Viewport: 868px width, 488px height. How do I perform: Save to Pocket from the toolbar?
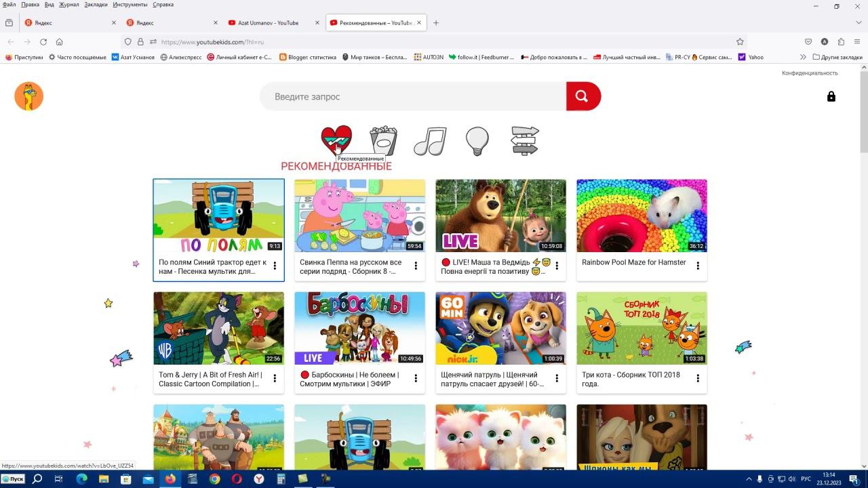click(x=808, y=42)
